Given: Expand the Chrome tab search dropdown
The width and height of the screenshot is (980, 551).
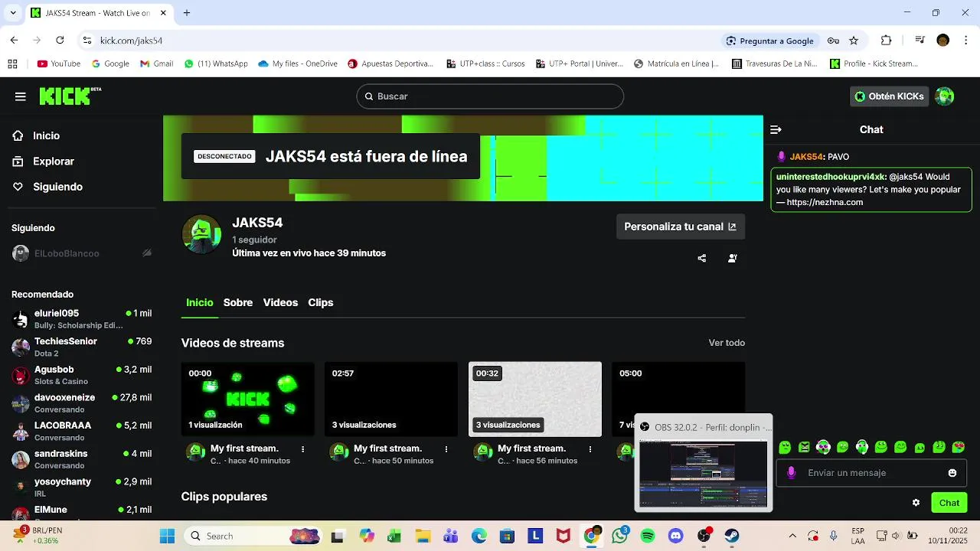Looking at the screenshot, I should 13,13.
